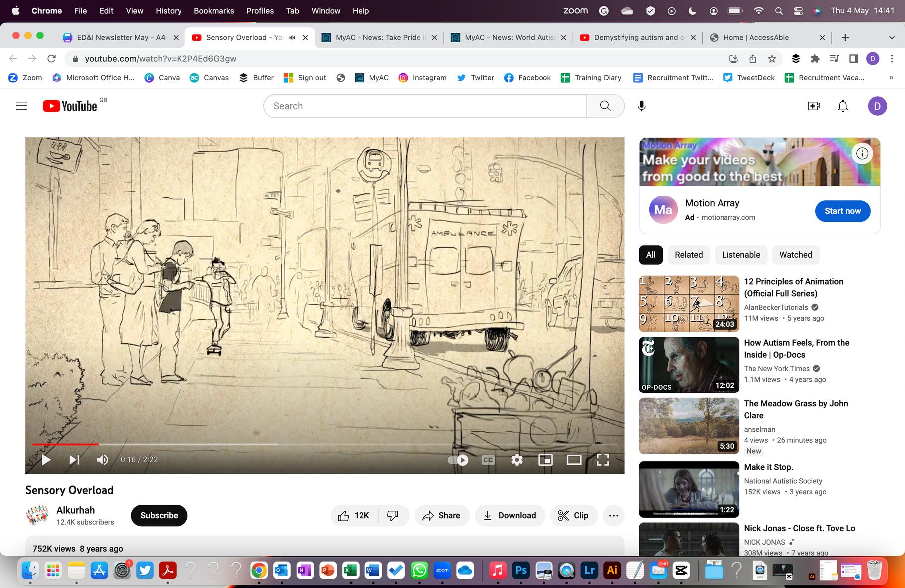This screenshot has width=905, height=588.
Task: Like the video with thumbs up
Action: pos(354,515)
